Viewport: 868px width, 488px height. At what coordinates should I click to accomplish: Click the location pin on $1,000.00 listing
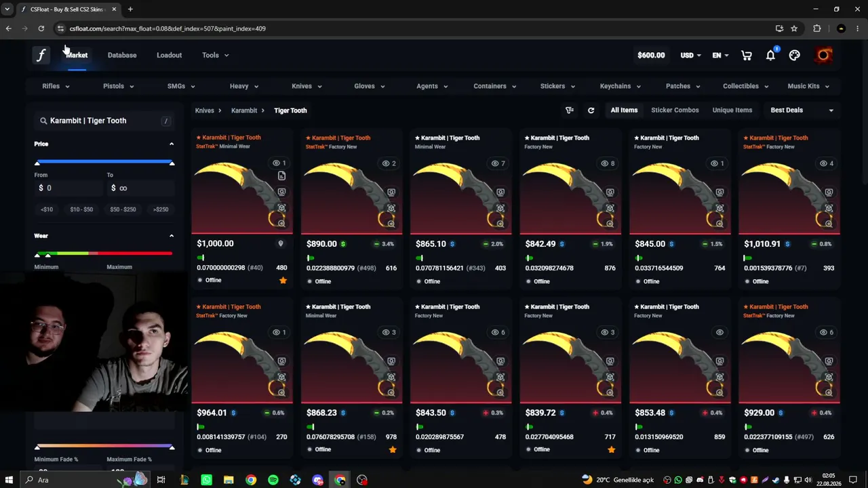[x=281, y=243]
